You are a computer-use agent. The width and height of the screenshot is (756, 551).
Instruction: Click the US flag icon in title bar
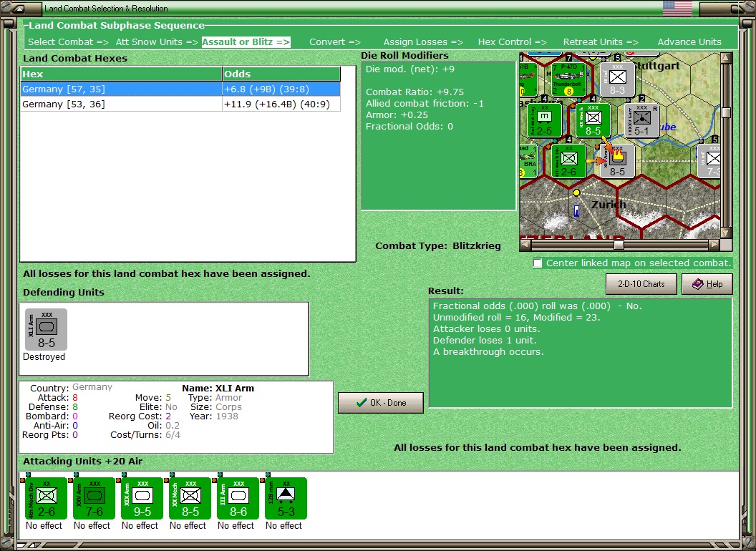point(677,8)
